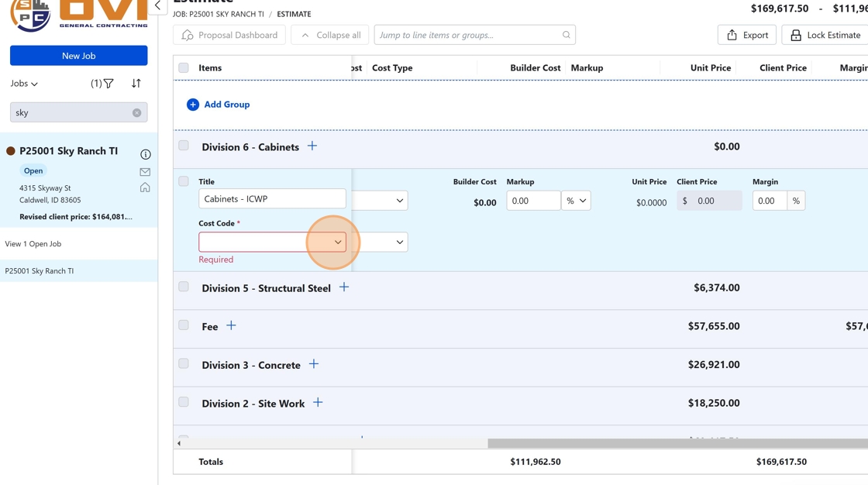
Task: Add item to Division 5 - Structural Steel
Action: click(x=344, y=287)
